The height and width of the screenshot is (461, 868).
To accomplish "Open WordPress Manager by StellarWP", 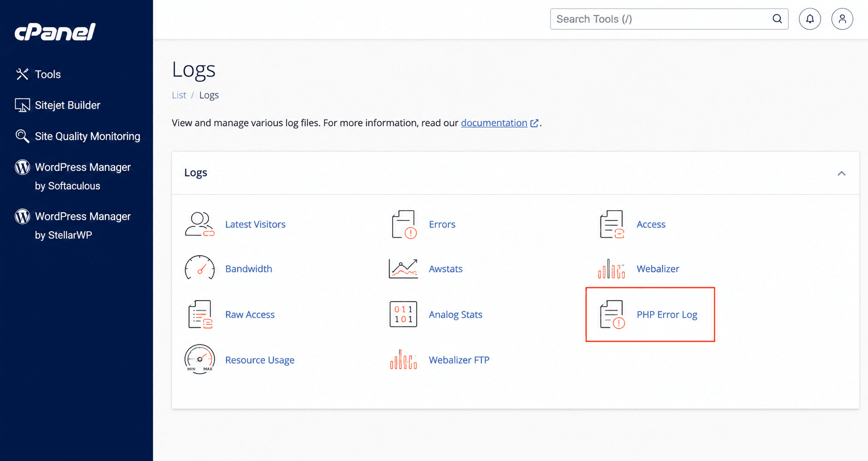I will point(83,225).
